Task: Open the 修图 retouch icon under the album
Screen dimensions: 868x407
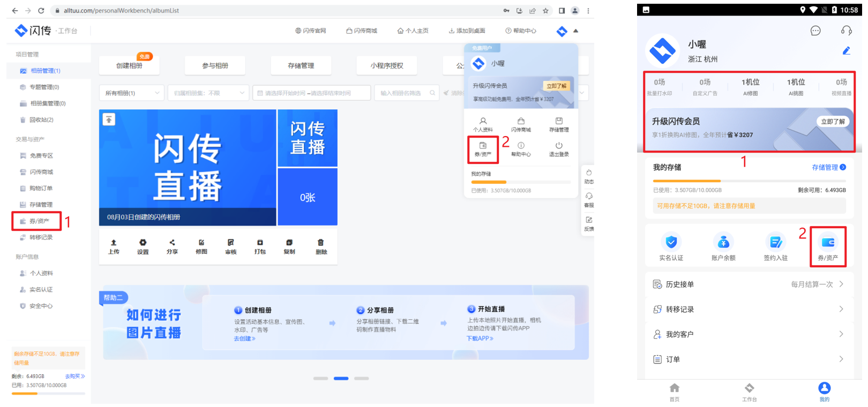Action: (201, 243)
